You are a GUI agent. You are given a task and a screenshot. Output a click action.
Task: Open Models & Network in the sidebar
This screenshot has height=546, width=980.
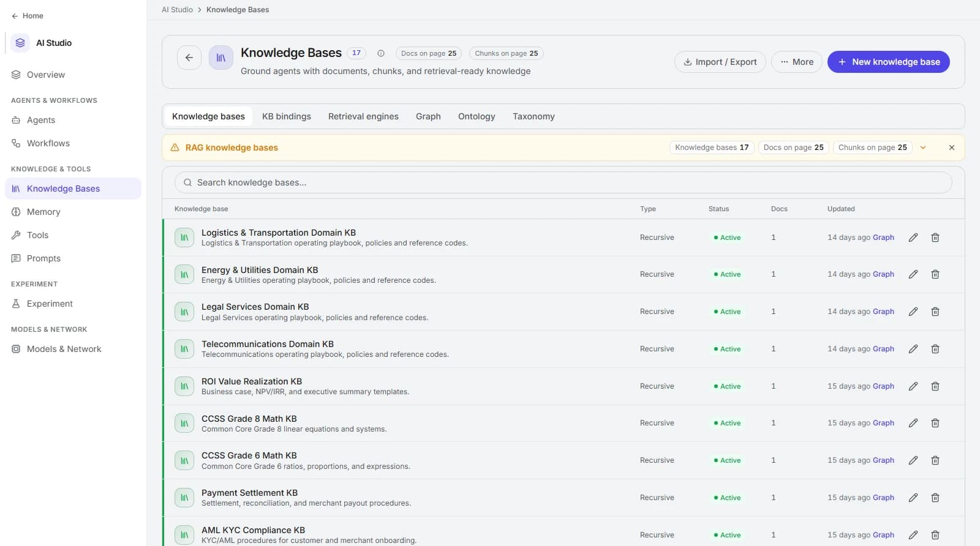[73, 349]
